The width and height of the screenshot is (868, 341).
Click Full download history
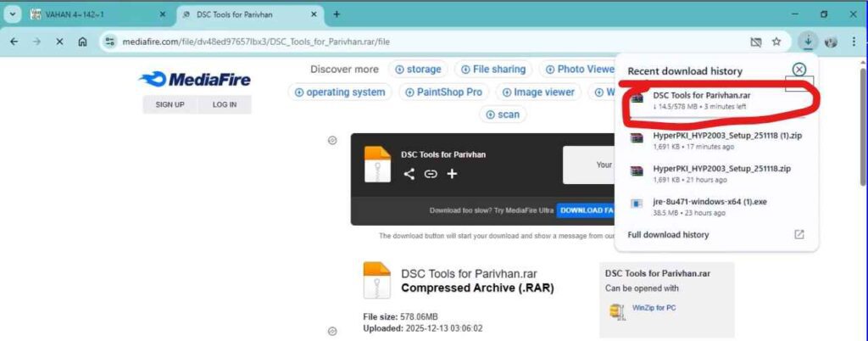(x=668, y=235)
